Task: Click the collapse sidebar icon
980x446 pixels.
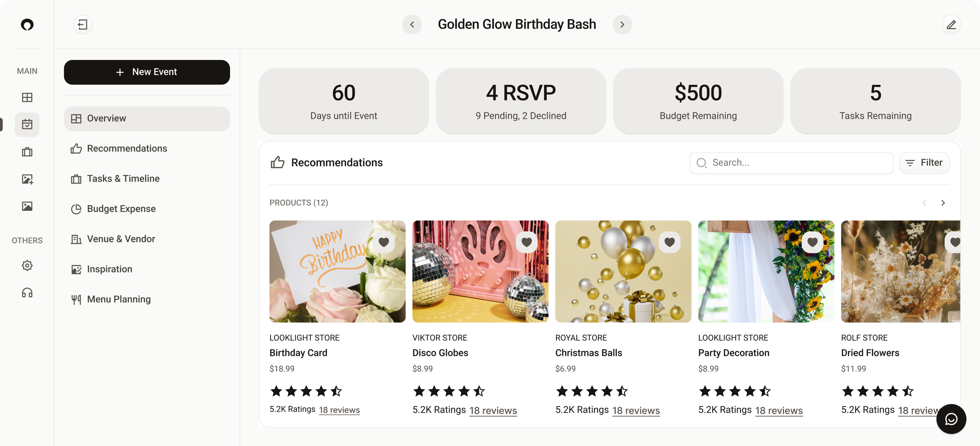Action: [82, 25]
